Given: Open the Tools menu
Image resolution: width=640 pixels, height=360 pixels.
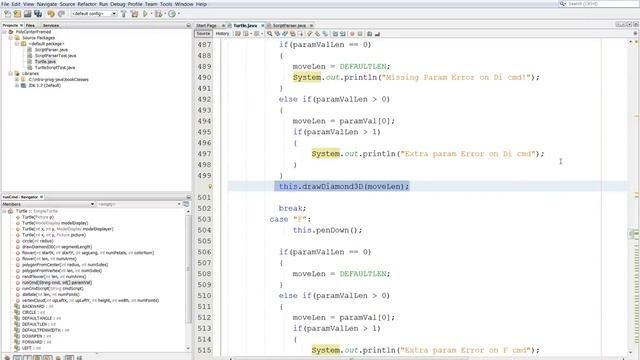Looking at the screenshot, I should tap(166, 4).
